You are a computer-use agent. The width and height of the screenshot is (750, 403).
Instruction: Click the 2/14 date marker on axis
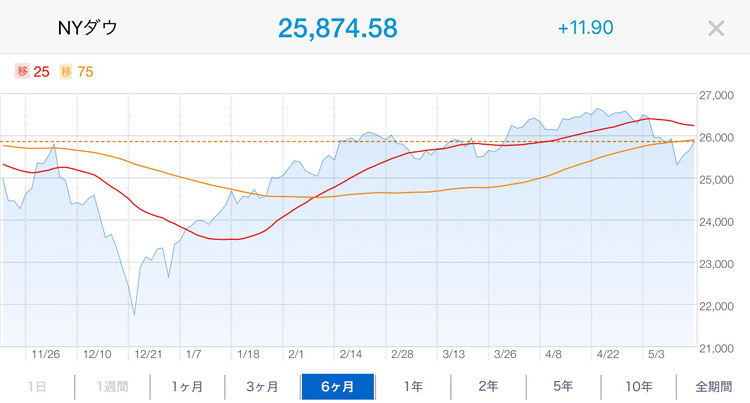351,354
